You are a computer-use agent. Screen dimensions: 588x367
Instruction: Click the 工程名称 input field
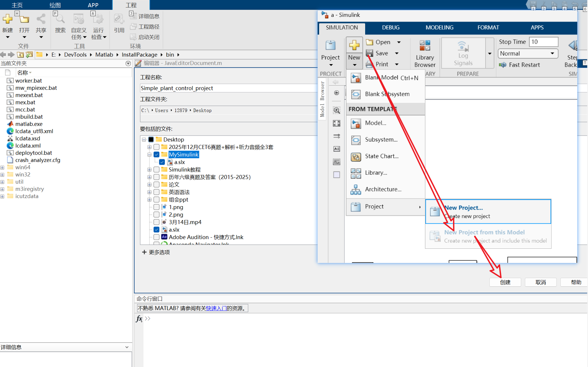click(229, 88)
